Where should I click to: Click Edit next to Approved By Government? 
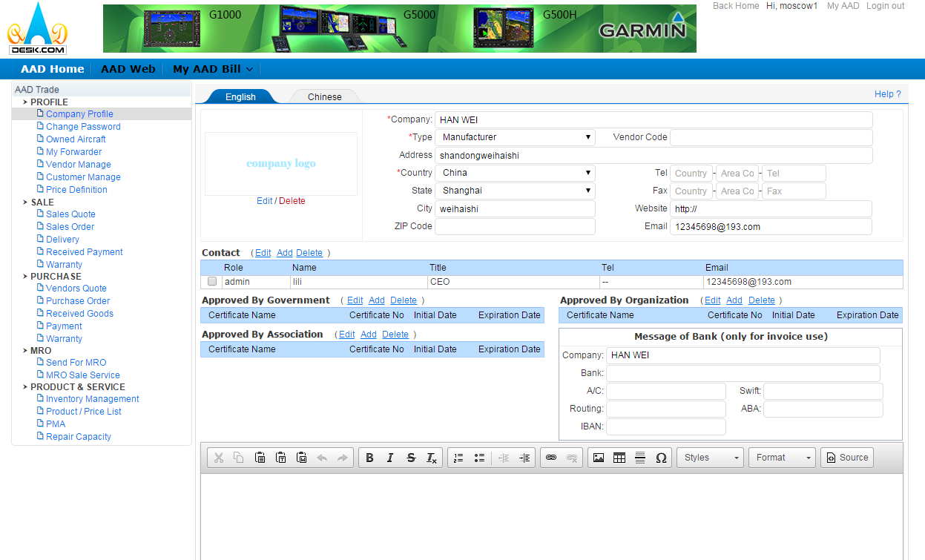(355, 300)
